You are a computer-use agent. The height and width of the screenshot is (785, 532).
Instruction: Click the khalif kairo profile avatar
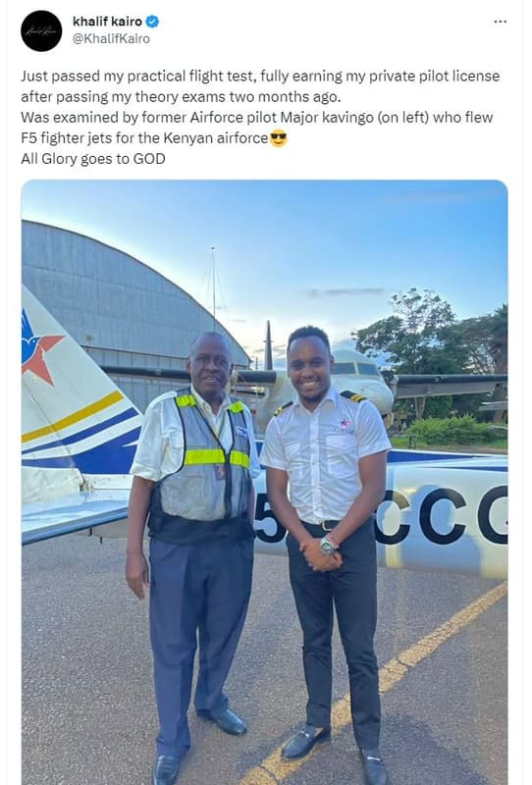pos(41,30)
